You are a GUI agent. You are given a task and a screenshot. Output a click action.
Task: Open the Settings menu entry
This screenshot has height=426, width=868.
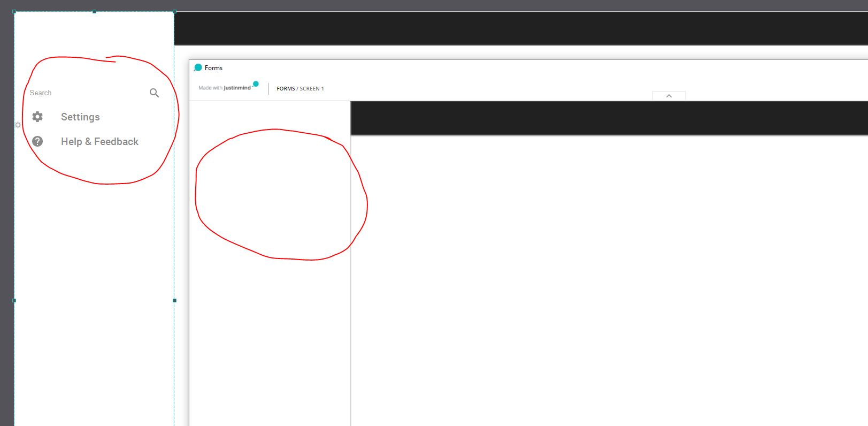click(x=80, y=117)
